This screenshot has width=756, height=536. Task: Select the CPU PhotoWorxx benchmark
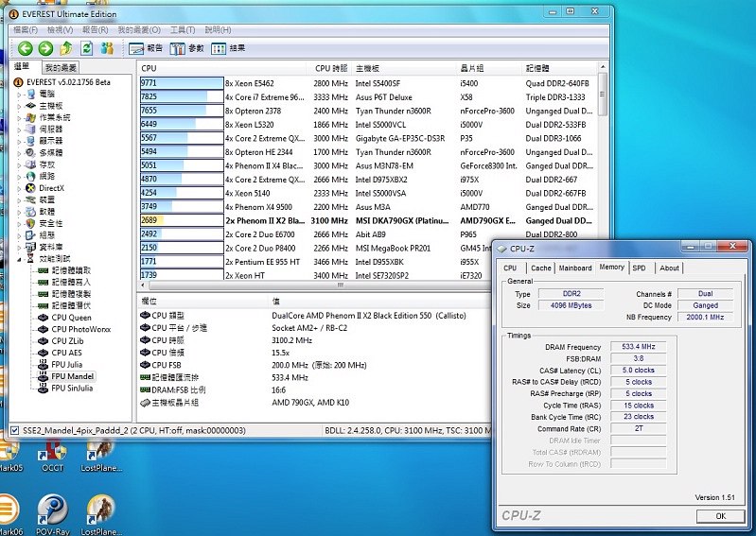(81, 329)
